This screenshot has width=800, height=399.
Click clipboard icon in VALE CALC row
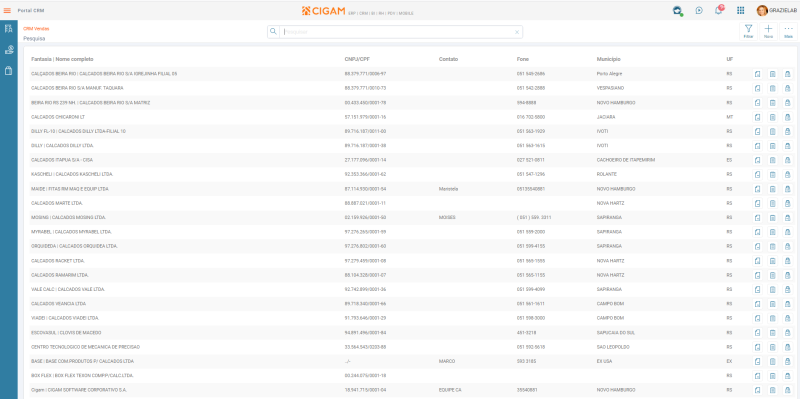coord(772,289)
